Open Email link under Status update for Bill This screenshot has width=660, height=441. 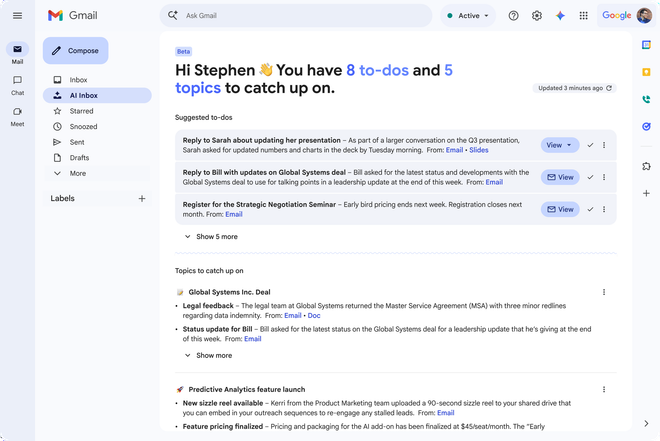253,339
